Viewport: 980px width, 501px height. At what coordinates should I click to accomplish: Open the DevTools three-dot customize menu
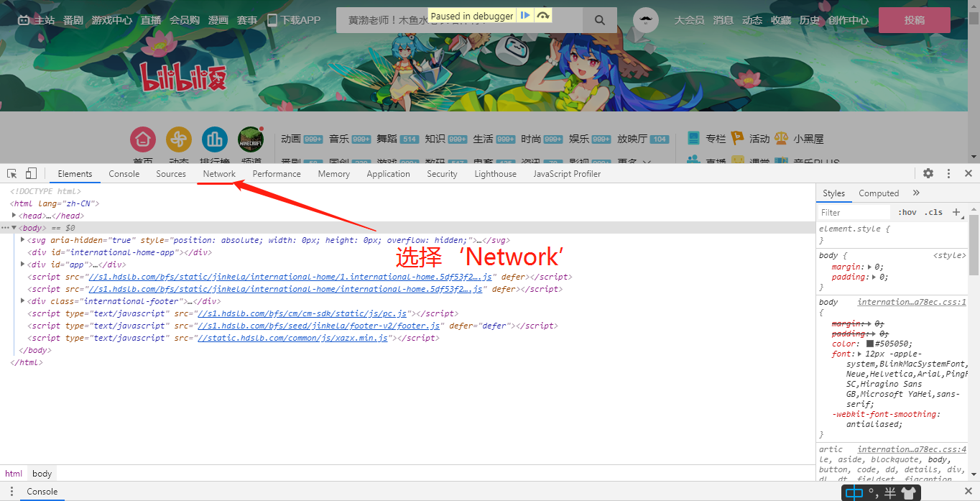coord(948,173)
